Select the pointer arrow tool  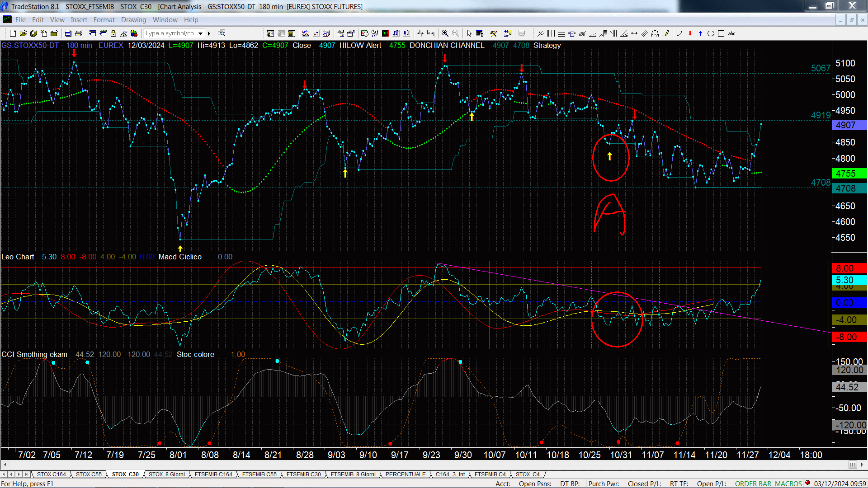pos(469,33)
